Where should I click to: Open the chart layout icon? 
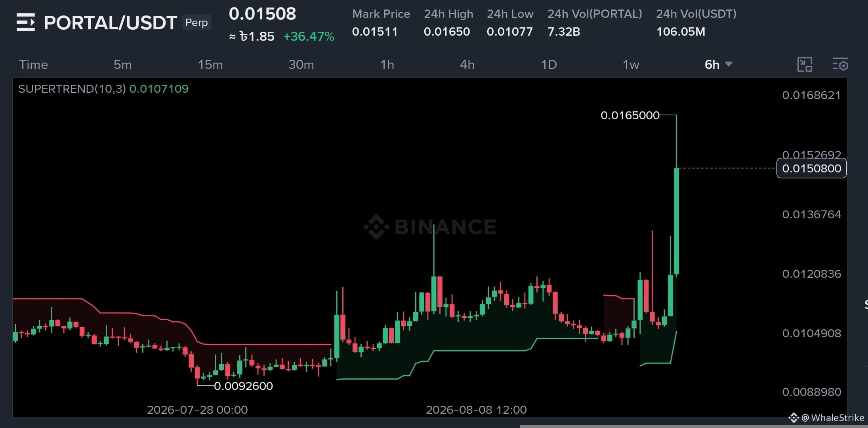click(805, 65)
